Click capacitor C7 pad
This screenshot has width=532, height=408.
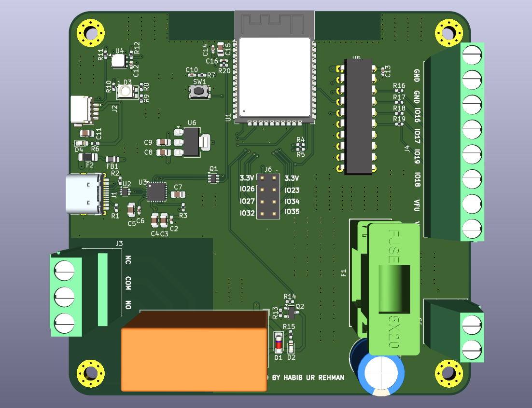click(x=178, y=194)
